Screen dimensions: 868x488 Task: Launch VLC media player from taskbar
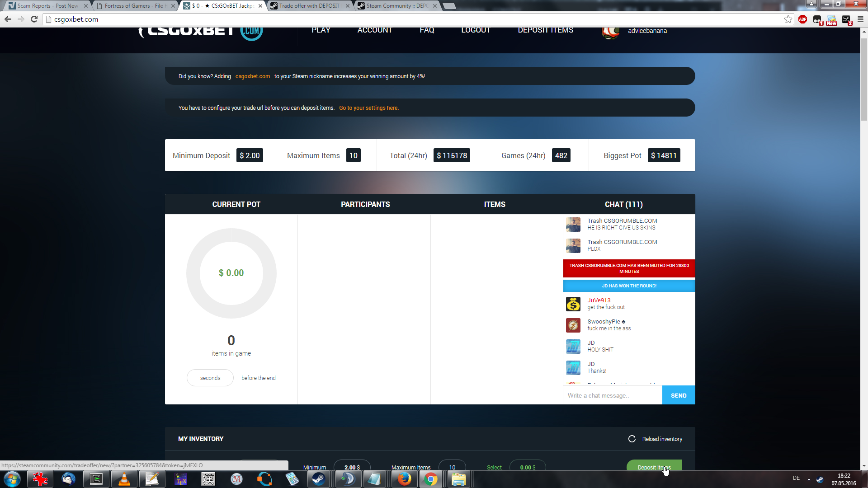pyautogui.click(x=124, y=479)
